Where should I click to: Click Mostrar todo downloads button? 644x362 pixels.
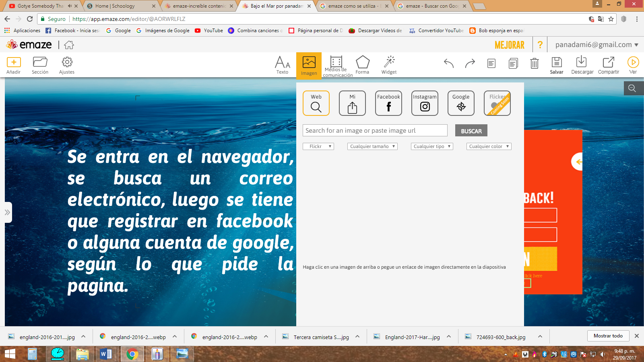click(608, 336)
